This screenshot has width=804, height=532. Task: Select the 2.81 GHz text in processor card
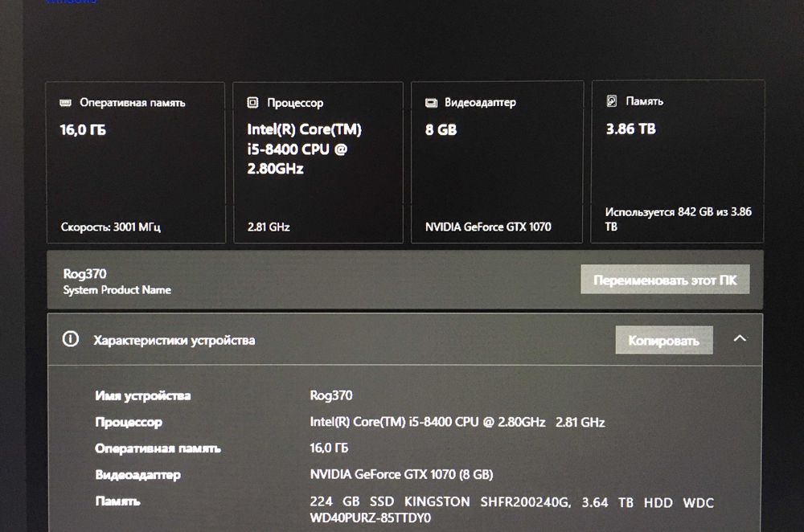tap(269, 227)
